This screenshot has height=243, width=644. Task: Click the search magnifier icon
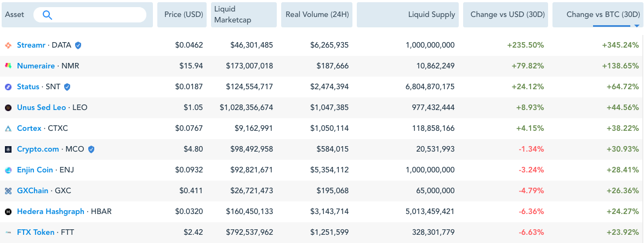point(47,15)
